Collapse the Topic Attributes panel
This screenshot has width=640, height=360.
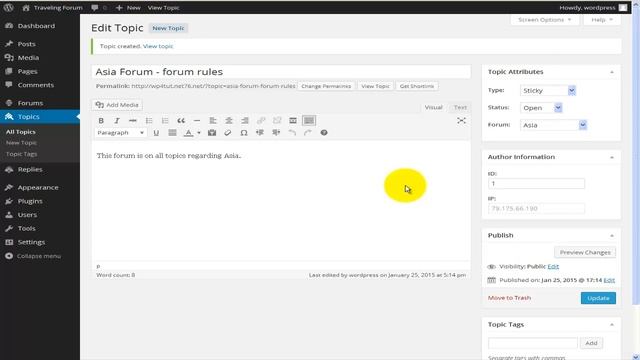click(612, 72)
